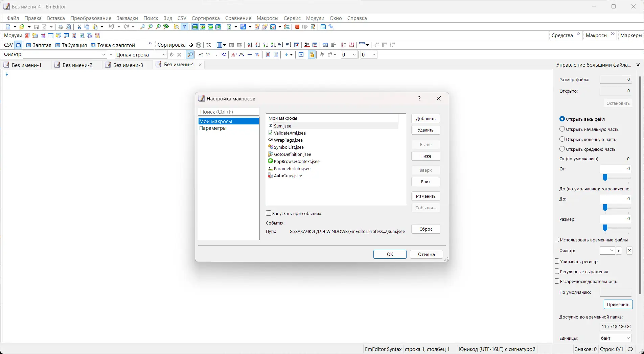The height and width of the screenshot is (354, 644).
Task: Toggle the yellow lock icon in filter bar
Action: (x=312, y=54)
